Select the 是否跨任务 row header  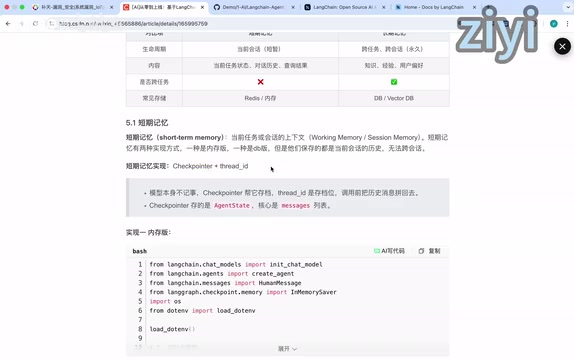tap(154, 82)
